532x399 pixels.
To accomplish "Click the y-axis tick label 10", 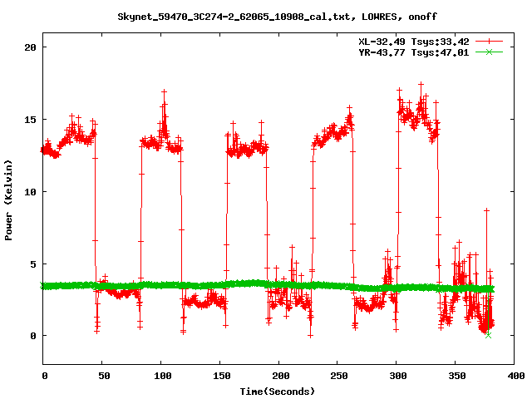I will pyautogui.click(x=30, y=192).
